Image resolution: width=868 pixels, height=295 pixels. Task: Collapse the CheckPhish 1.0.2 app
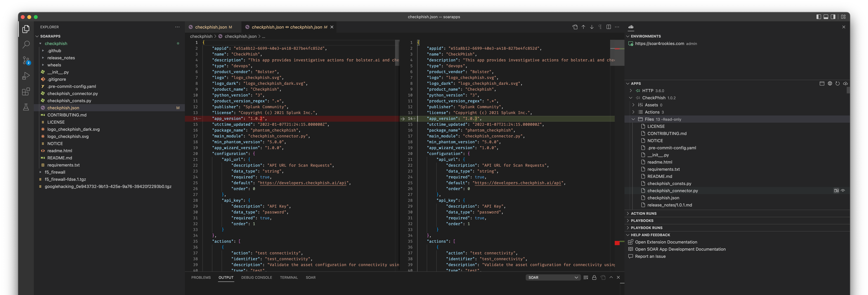tap(631, 98)
